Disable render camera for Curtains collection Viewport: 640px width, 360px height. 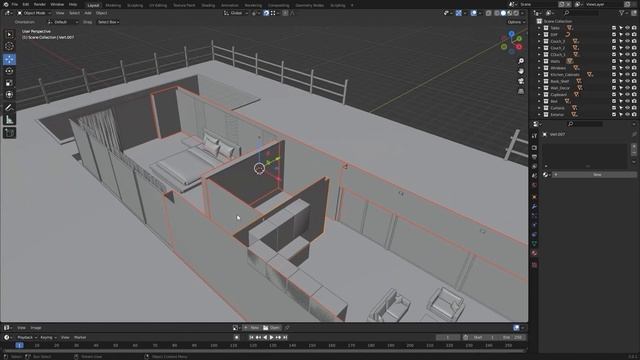click(x=634, y=108)
